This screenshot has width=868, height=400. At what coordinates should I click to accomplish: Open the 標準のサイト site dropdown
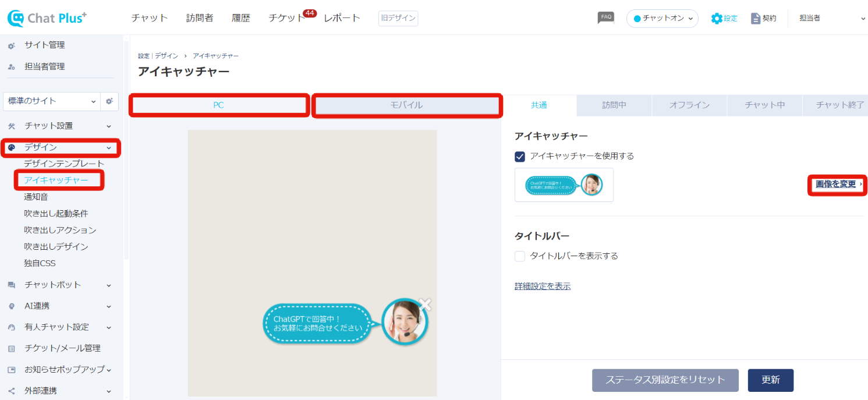tap(51, 101)
